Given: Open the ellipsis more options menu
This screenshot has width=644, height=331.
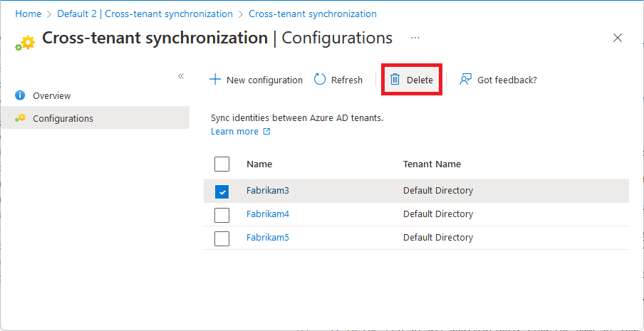Looking at the screenshot, I should click(415, 38).
